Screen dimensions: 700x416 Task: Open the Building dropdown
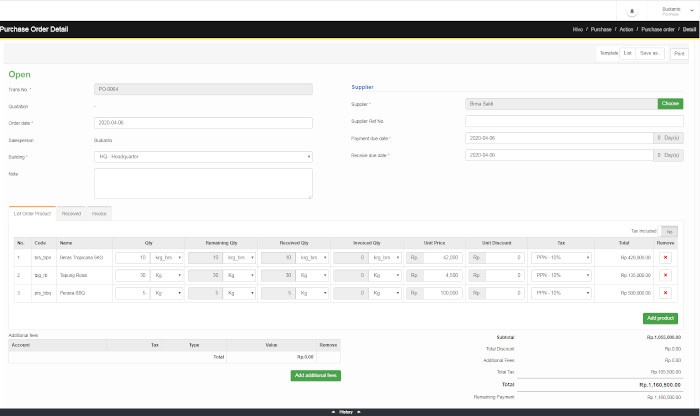click(203, 156)
